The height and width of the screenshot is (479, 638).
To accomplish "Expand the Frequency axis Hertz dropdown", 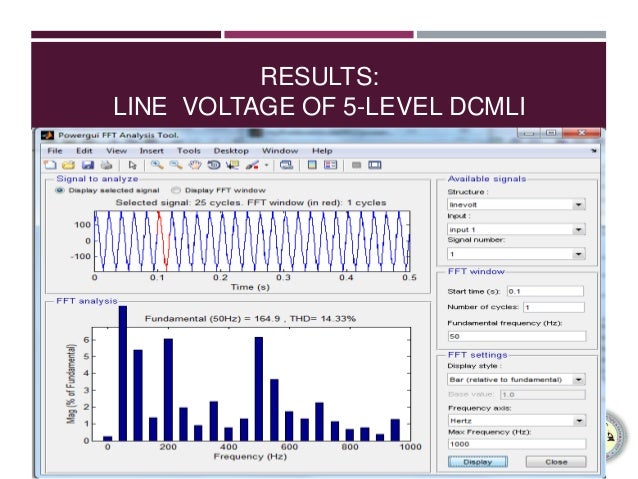I will tap(579, 420).
